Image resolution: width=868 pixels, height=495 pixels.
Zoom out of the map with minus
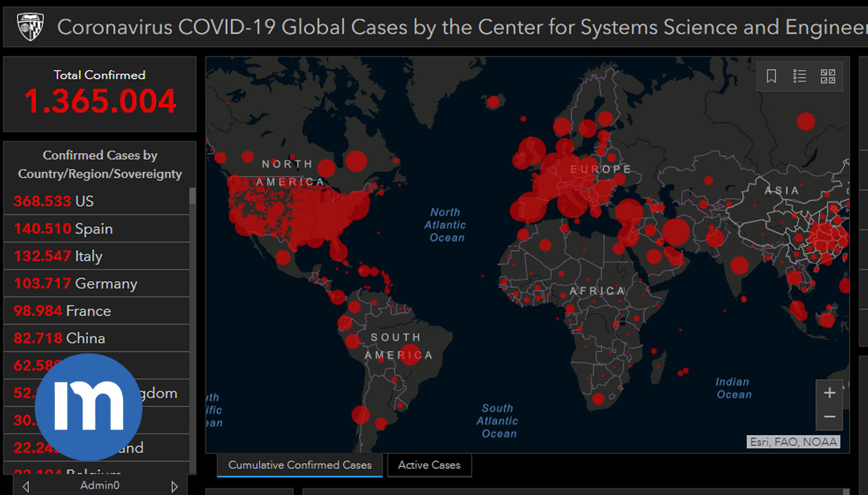pyautogui.click(x=830, y=418)
